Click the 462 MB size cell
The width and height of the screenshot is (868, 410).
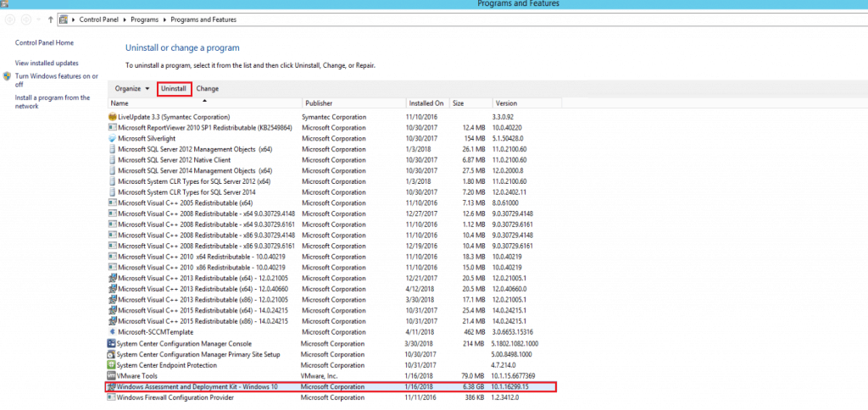[475, 333]
